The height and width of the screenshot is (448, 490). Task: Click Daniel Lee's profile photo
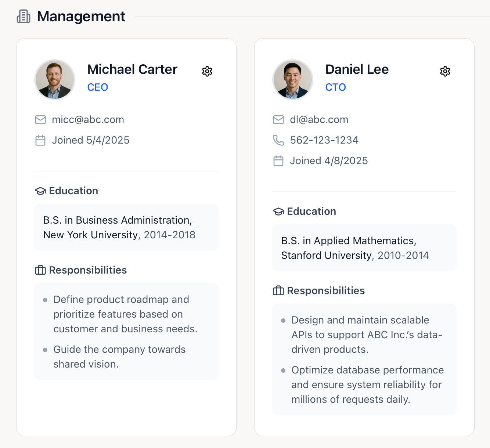[x=293, y=79]
